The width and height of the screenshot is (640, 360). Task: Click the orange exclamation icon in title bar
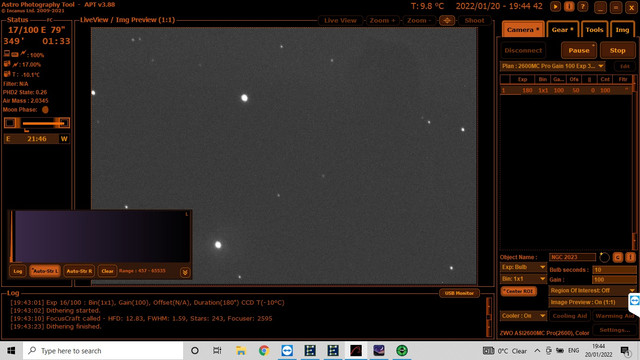pos(569,7)
